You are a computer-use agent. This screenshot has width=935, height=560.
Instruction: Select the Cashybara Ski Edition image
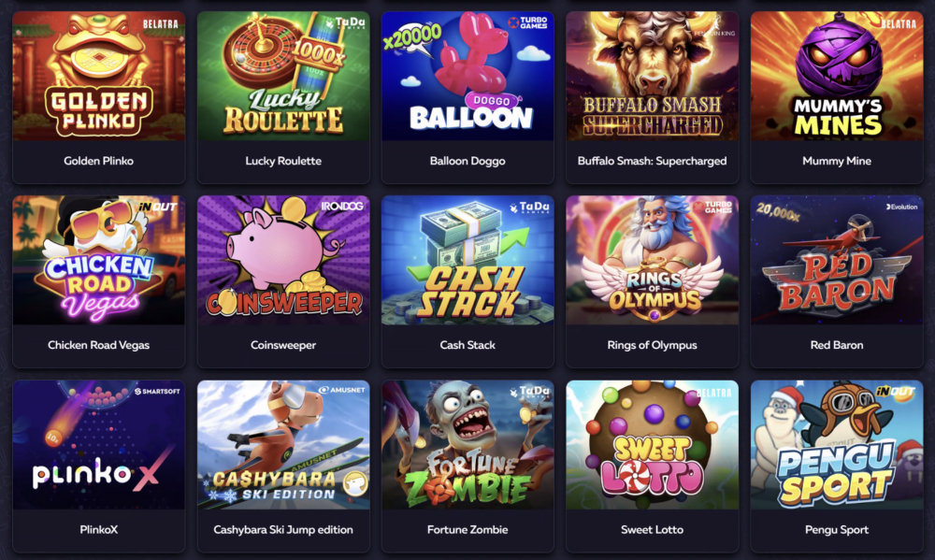click(x=283, y=445)
